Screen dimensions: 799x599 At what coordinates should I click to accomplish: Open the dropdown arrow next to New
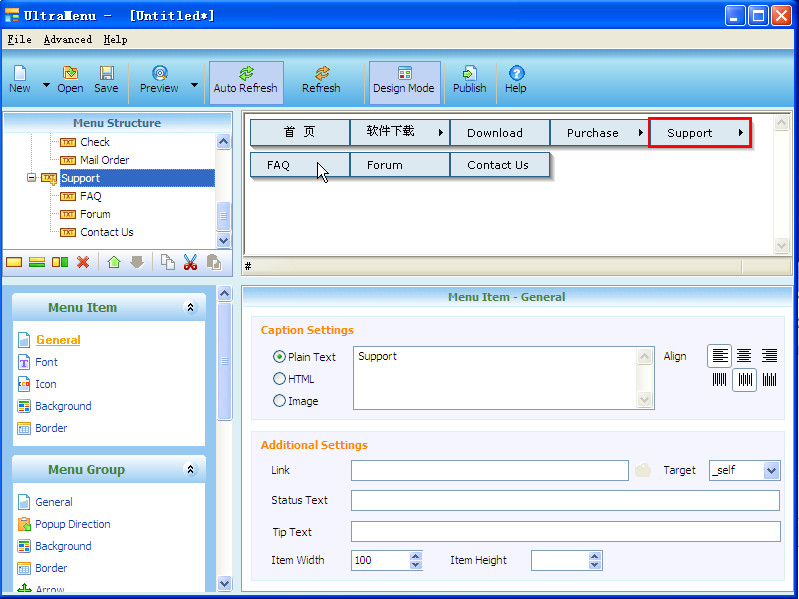click(46, 85)
